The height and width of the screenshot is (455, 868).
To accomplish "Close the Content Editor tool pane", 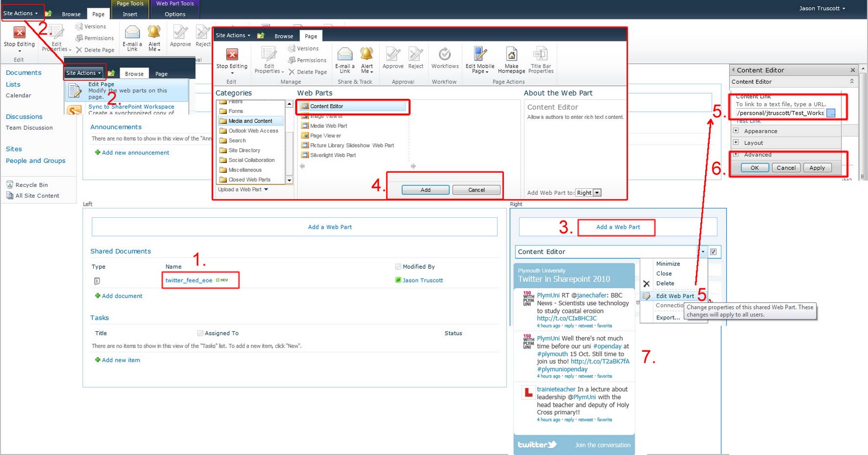I will tap(853, 70).
